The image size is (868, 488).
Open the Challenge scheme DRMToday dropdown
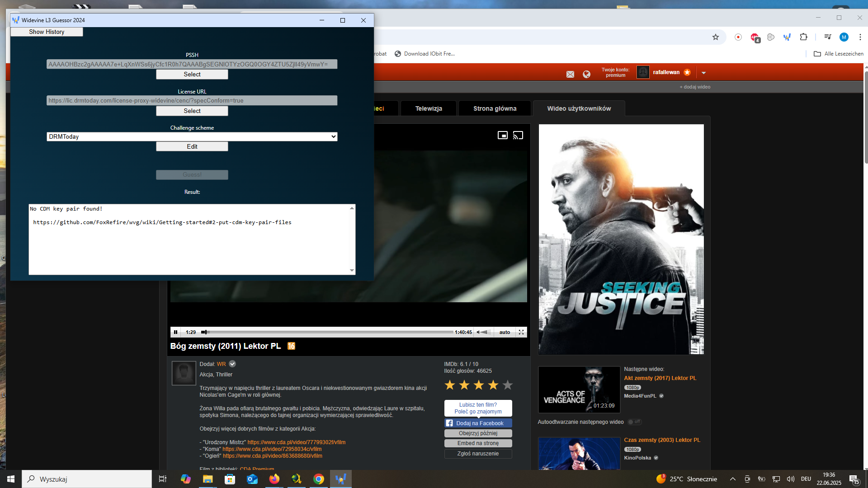click(192, 136)
